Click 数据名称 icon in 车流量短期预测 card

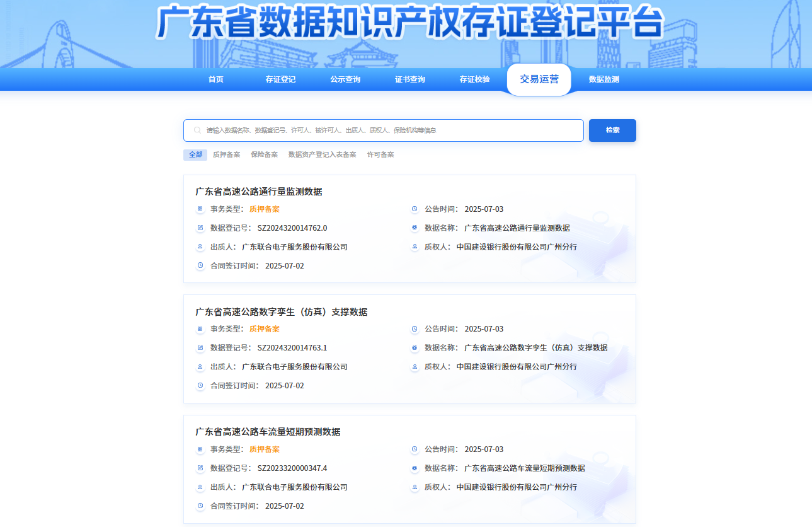click(x=415, y=468)
